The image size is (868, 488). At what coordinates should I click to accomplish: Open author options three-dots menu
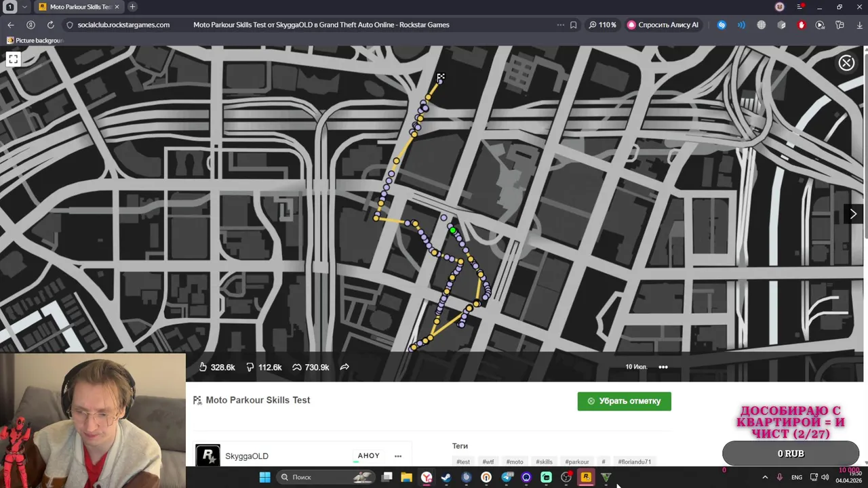tap(398, 456)
